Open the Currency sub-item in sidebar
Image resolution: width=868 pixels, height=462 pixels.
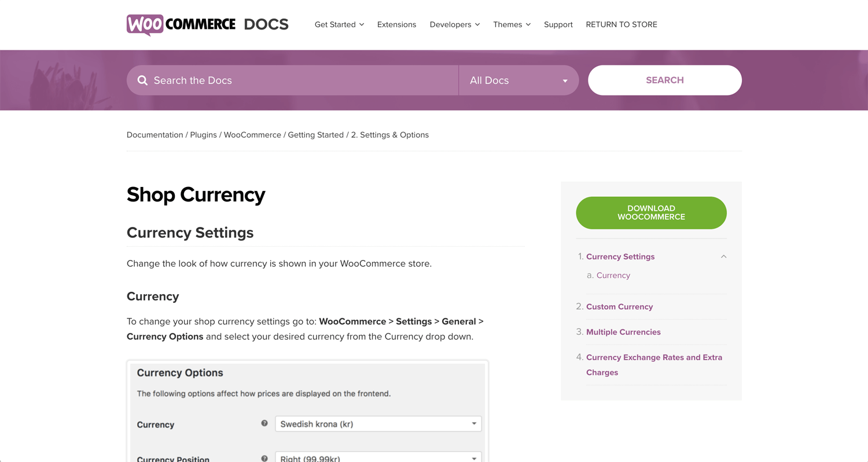[613, 276]
